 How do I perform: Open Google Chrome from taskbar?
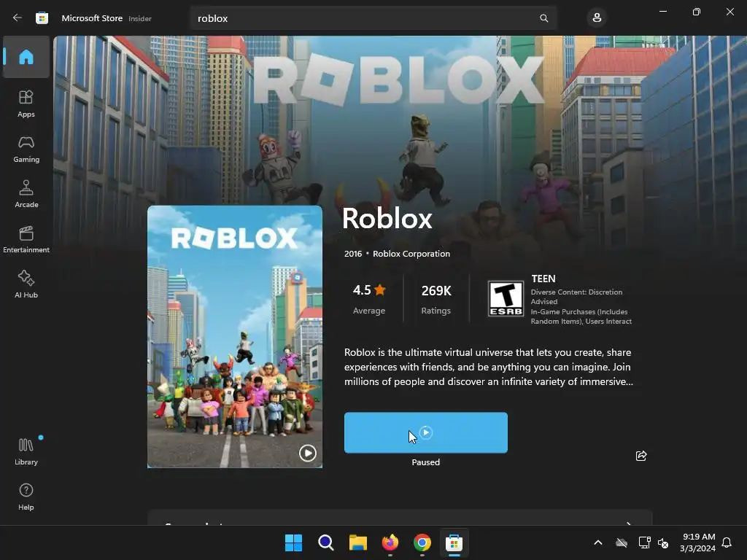coord(422,542)
